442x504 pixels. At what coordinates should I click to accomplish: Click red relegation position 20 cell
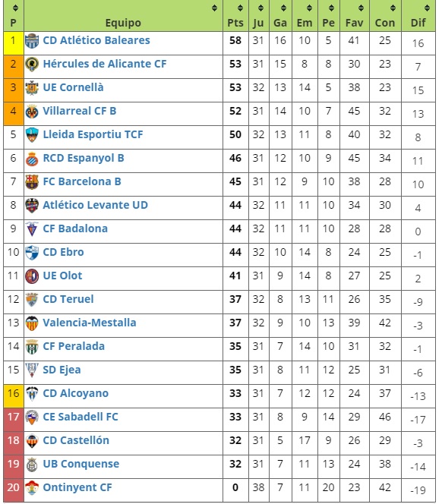tap(14, 490)
